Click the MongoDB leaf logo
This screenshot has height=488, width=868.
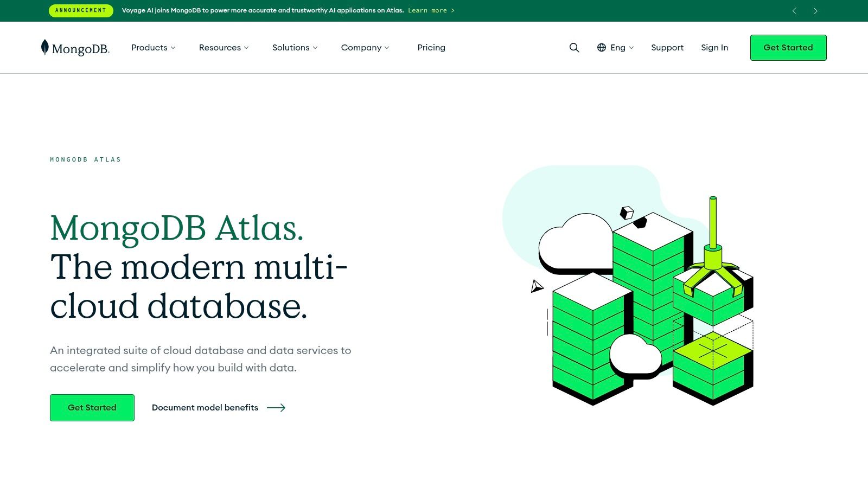(x=75, y=48)
